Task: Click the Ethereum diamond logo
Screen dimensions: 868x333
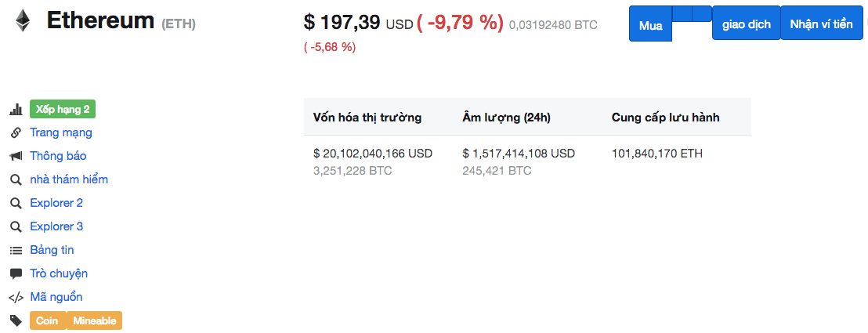Action: (23, 20)
